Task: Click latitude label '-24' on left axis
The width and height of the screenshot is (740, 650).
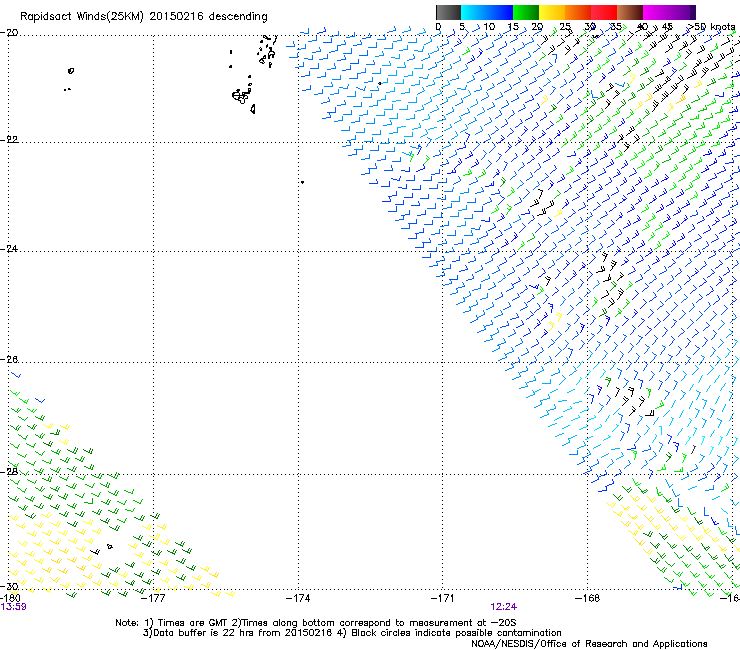Action: tap(9, 249)
